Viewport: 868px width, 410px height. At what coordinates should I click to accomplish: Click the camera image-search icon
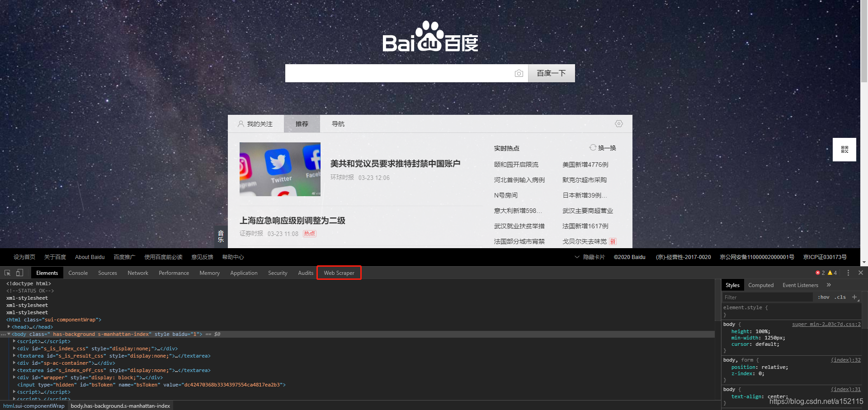(519, 73)
